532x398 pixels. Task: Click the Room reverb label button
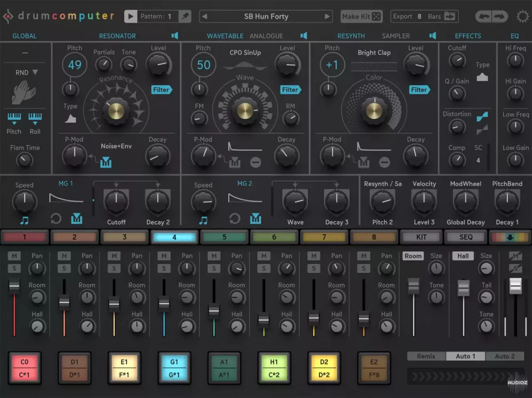413,256
